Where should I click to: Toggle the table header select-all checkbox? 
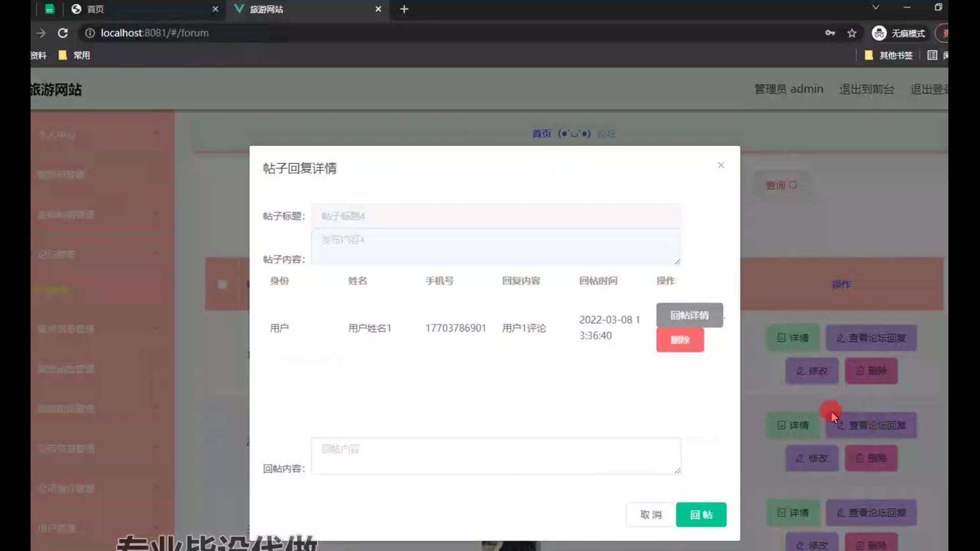click(x=222, y=284)
